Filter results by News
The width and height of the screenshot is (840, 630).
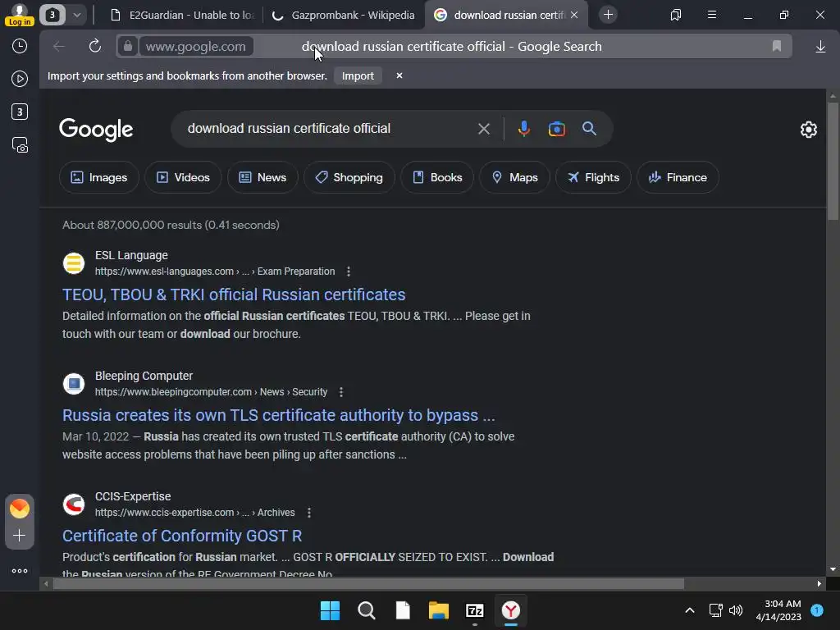click(262, 177)
